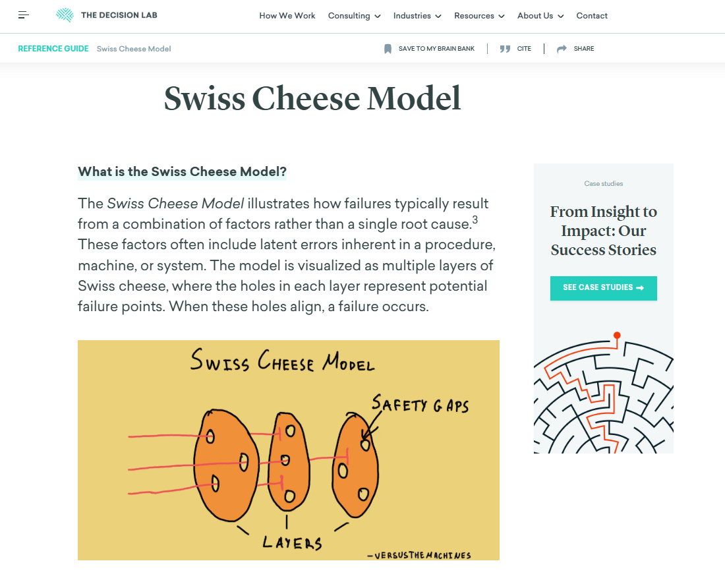725x588 pixels.
Task: Click The Decision Lab logo icon
Action: click(65, 15)
